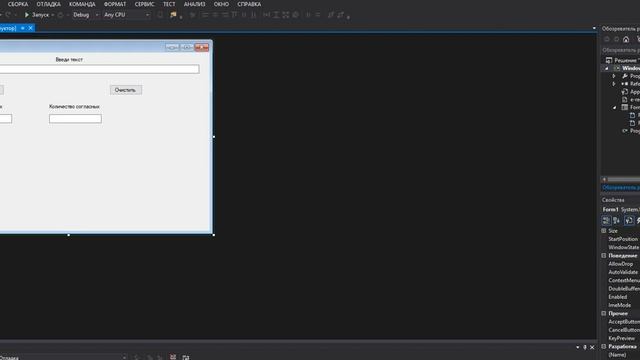Select the (Name) property
Screen dimensions: 640x360
point(617,355)
